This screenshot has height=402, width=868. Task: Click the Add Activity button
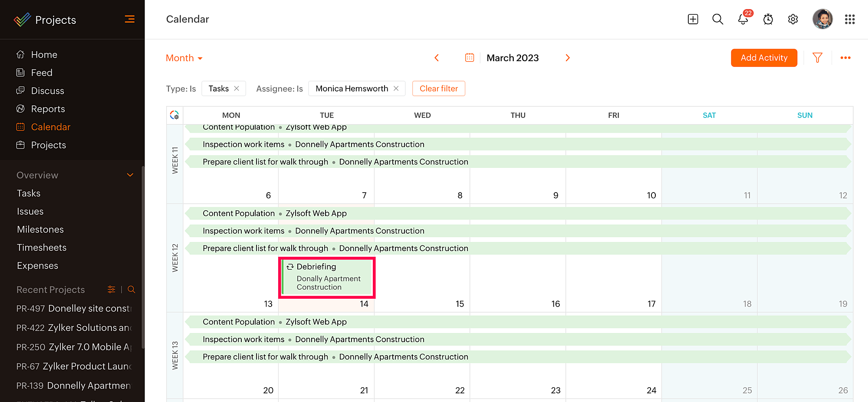coord(764,58)
